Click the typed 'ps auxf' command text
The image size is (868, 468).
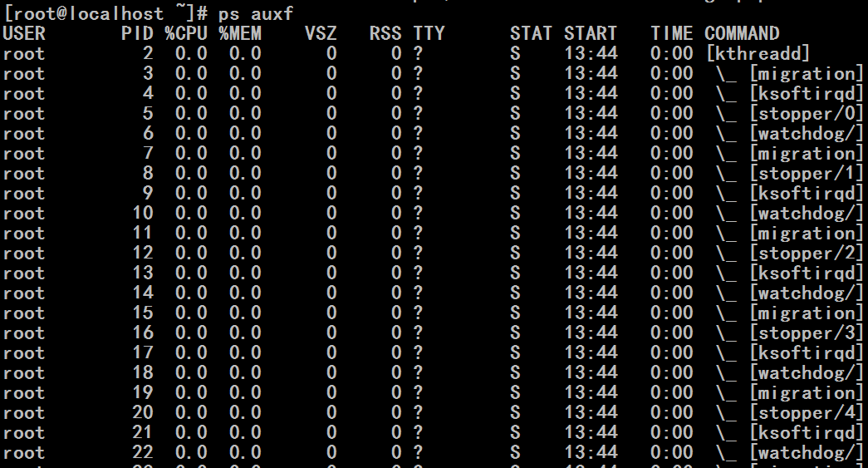(x=255, y=13)
